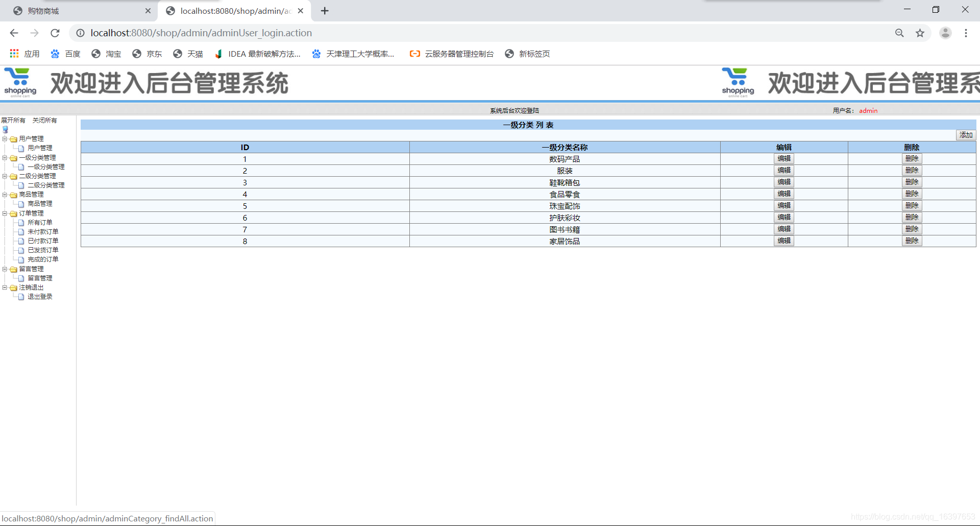This screenshot has height=526, width=980.
Task: Edit the 服装 category
Action: click(784, 171)
